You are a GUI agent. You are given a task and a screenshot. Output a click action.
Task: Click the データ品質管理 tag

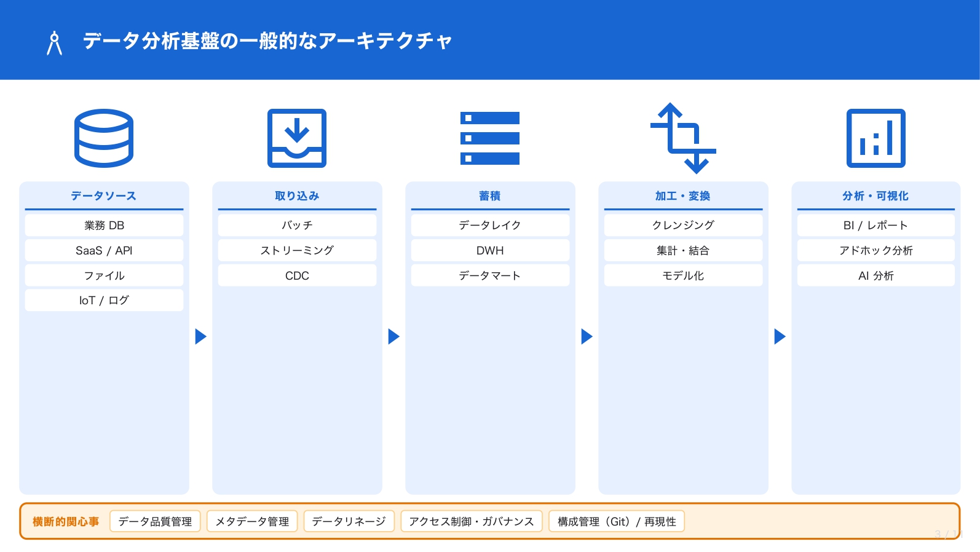click(155, 521)
